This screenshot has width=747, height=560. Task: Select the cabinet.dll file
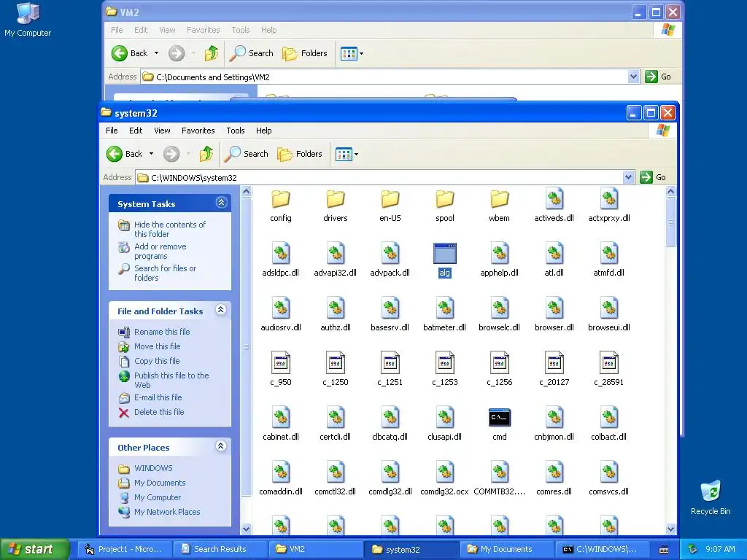point(281,424)
